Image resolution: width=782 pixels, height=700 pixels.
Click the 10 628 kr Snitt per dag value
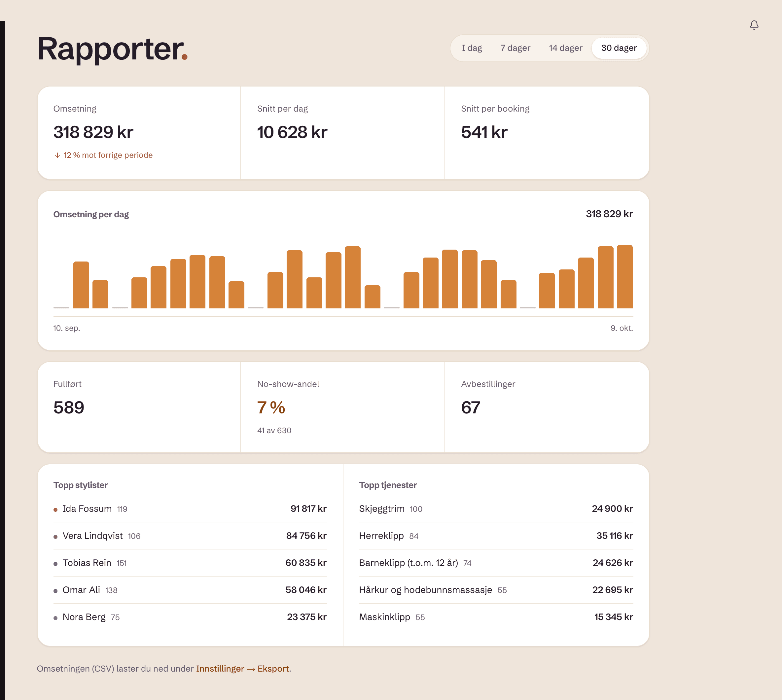click(292, 132)
